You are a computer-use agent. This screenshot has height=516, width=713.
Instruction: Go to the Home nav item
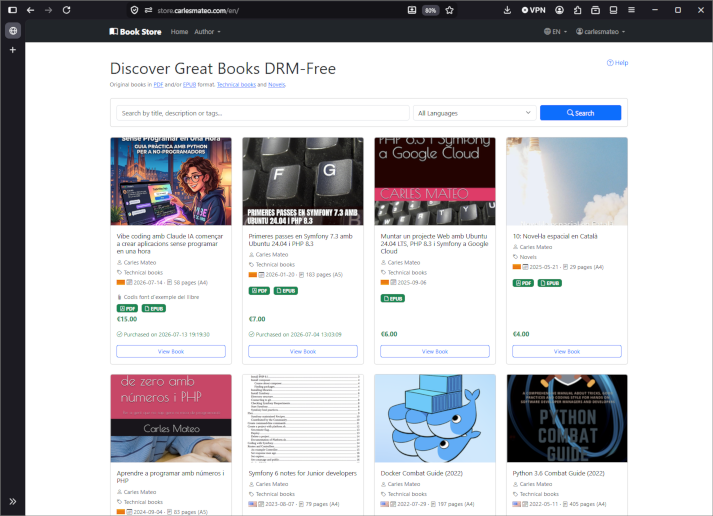[179, 32]
